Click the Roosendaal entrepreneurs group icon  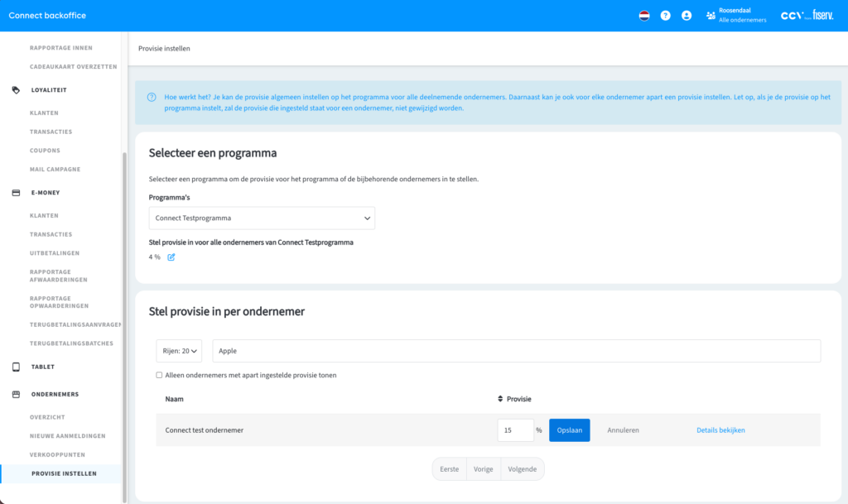[710, 16]
